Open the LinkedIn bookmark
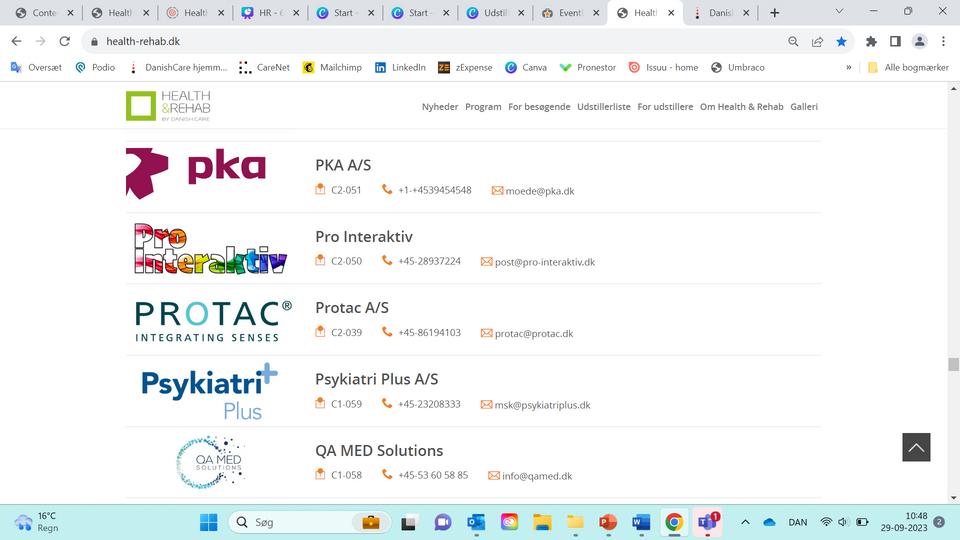The image size is (960, 540). point(400,67)
